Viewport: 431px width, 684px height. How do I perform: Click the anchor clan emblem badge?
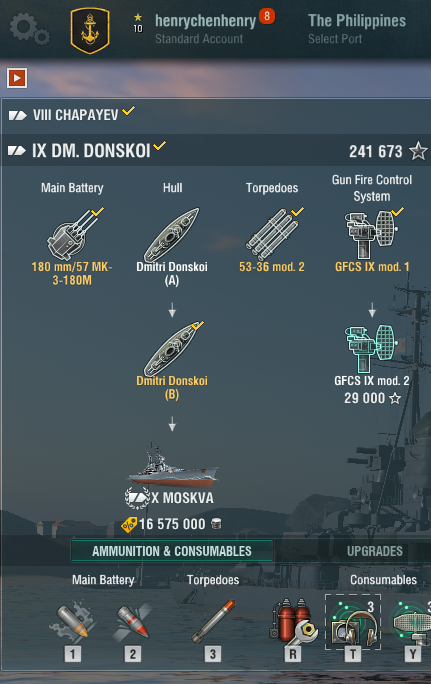coord(90,31)
